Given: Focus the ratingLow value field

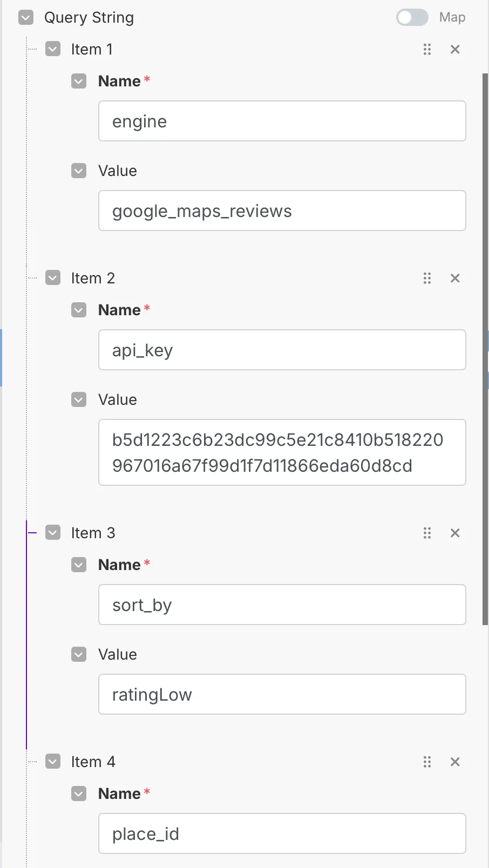Looking at the screenshot, I should [282, 695].
